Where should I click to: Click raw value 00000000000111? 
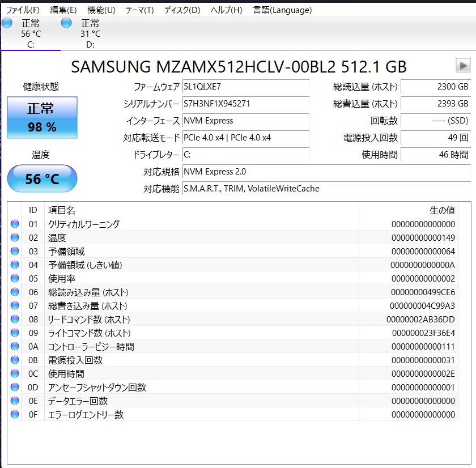coord(423,347)
